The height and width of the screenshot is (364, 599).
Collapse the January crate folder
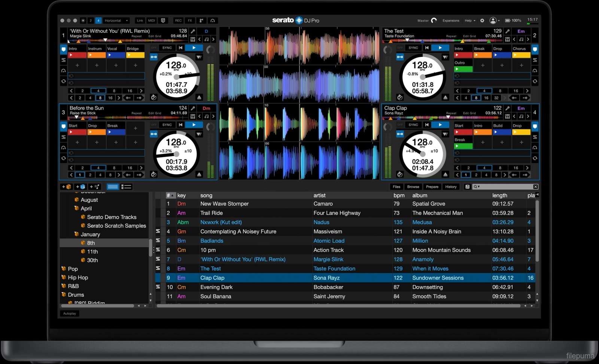click(x=76, y=234)
